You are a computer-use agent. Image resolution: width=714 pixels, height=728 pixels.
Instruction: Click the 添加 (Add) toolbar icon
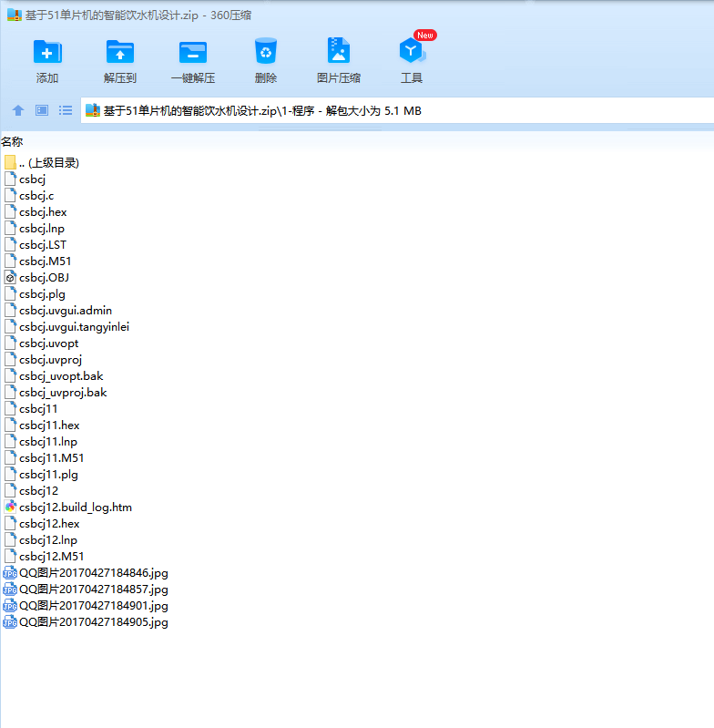pyautogui.click(x=47, y=52)
